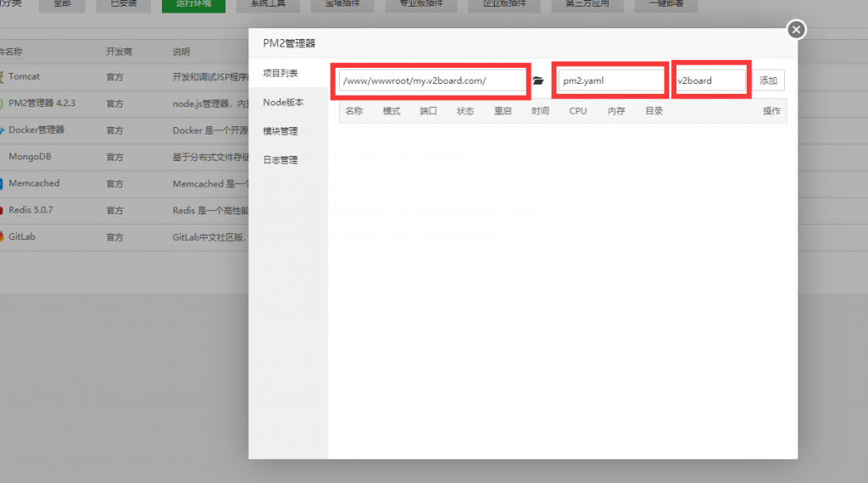Click the Memcached icon in list
Viewport: 868px width, 483px height.
point(2,183)
